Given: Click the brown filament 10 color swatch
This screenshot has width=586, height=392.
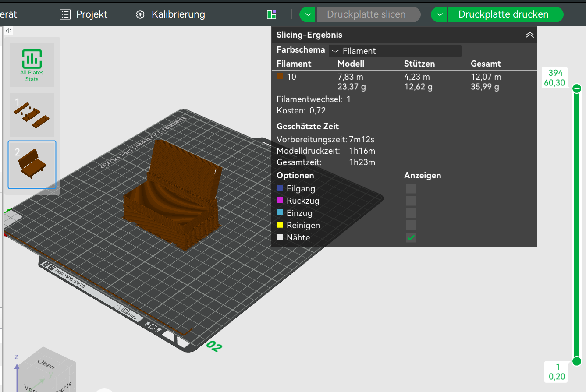Looking at the screenshot, I should point(280,77).
